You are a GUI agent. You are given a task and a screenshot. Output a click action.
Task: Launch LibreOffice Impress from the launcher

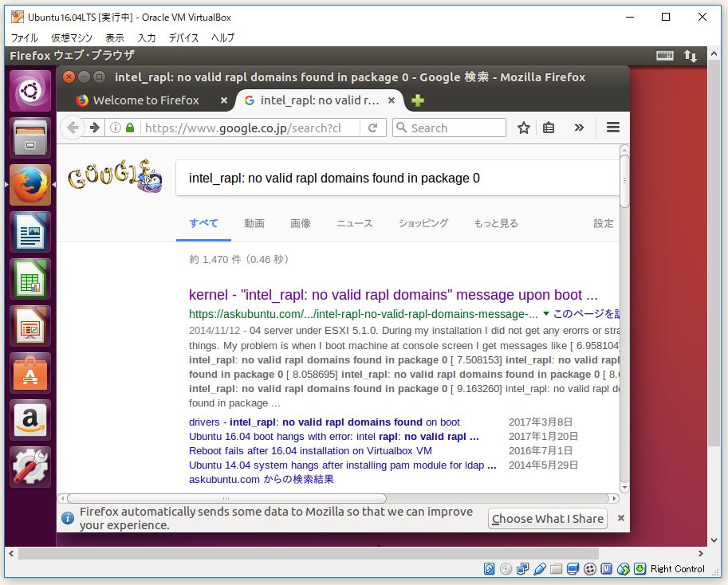coord(30,326)
